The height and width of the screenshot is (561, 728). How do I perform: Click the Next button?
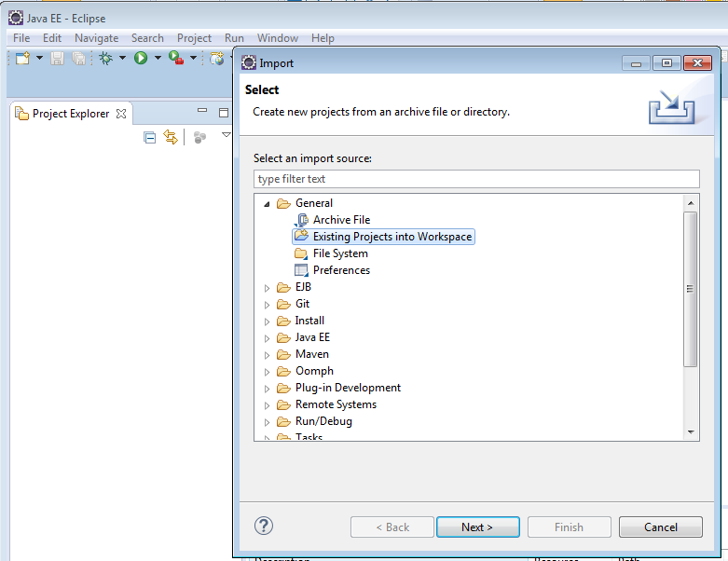pos(478,527)
